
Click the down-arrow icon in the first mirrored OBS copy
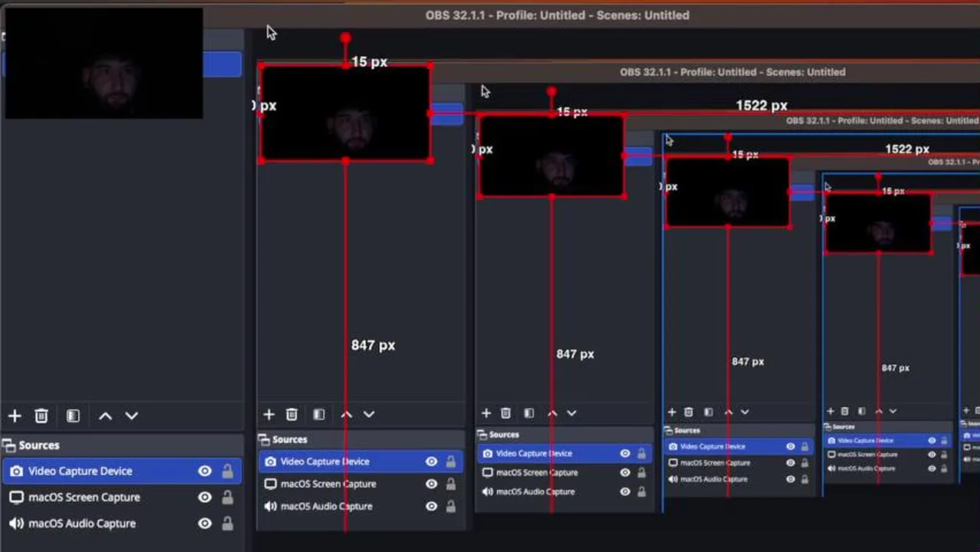coord(369,415)
